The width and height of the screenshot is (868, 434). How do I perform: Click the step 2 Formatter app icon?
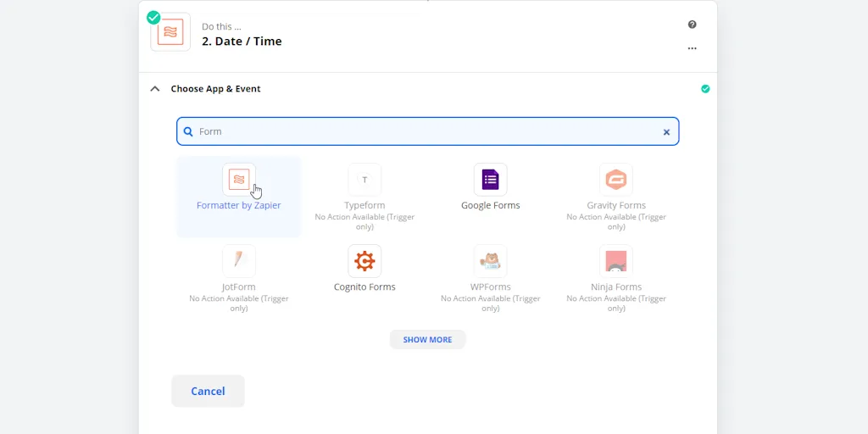tap(170, 32)
